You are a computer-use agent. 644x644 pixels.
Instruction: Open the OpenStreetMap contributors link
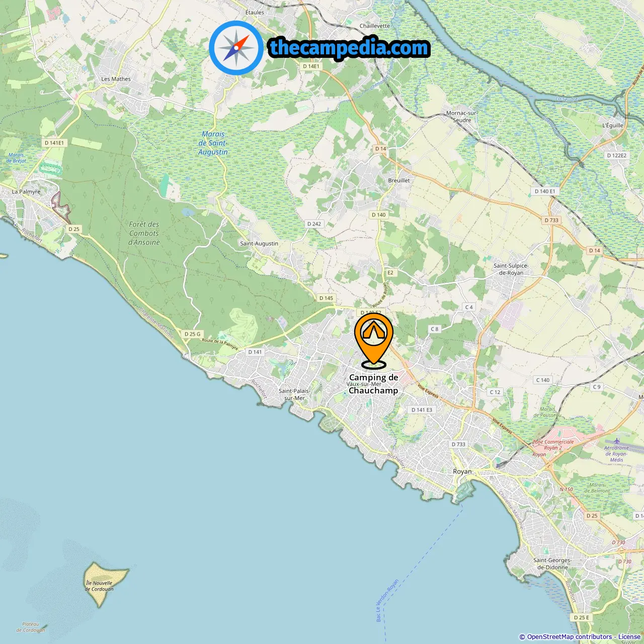(x=569, y=636)
